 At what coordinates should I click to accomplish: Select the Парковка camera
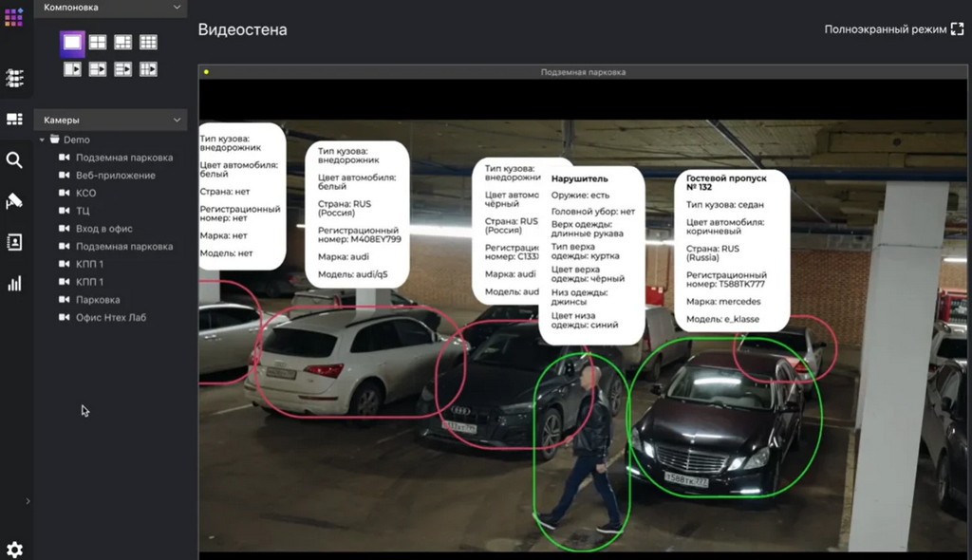point(90,300)
